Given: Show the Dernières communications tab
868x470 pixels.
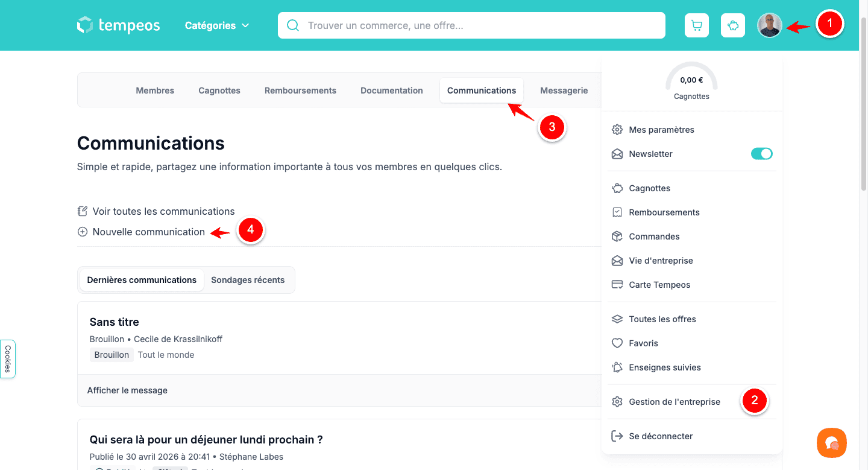Looking at the screenshot, I should 142,280.
